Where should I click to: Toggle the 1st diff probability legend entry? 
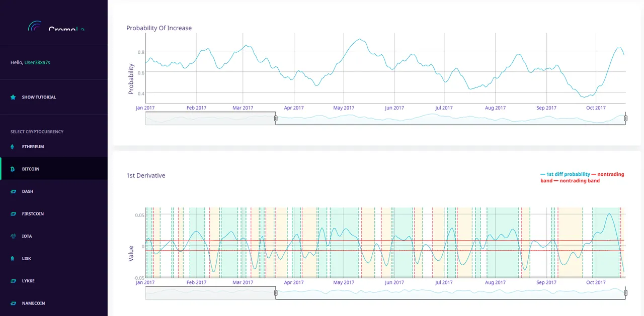(x=565, y=174)
